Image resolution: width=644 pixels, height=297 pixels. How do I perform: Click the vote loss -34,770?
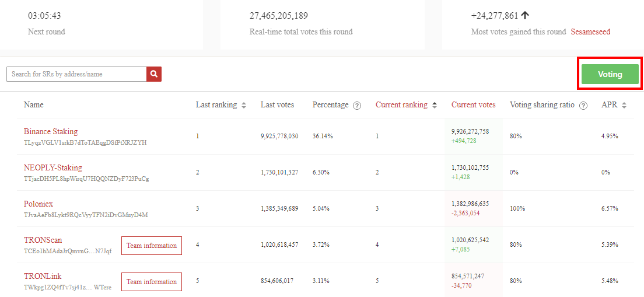pyautogui.click(x=461, y=285)
